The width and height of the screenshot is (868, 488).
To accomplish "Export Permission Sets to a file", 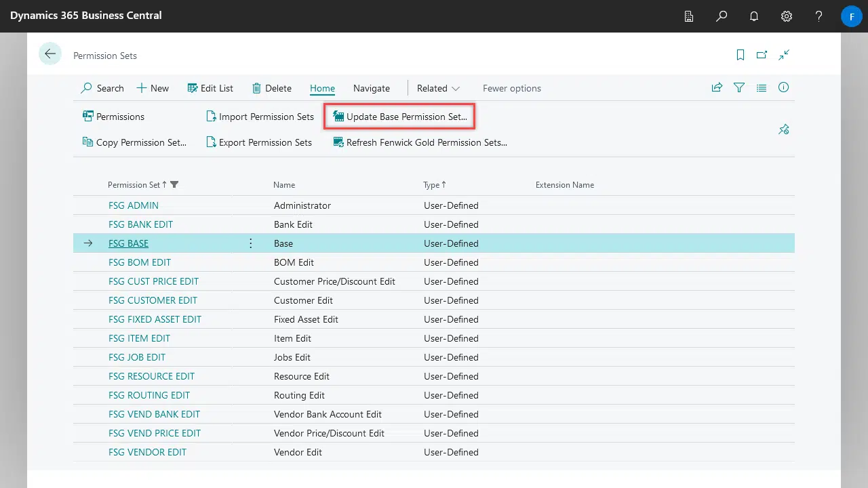I will (258, 142).
